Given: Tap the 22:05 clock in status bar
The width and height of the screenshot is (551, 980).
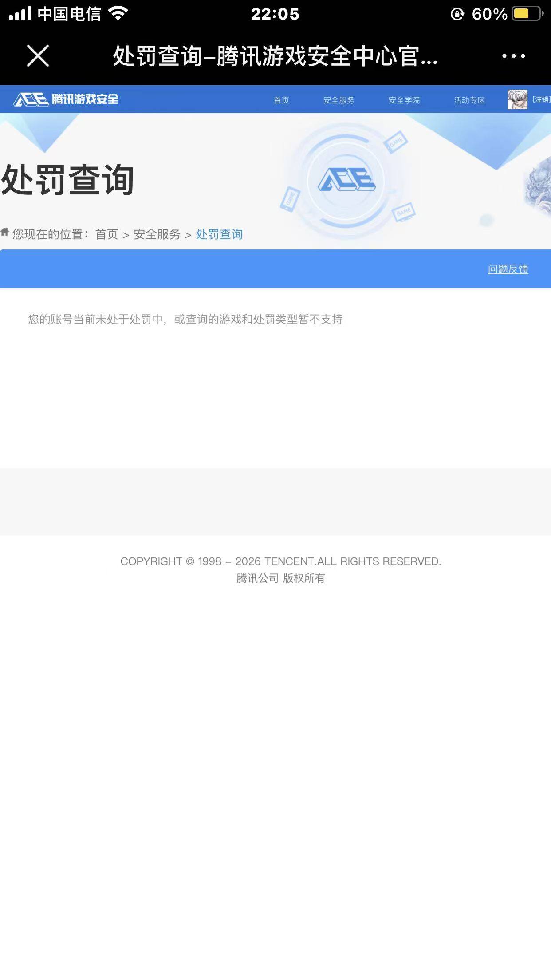Looking at the screenshot, I should [275, 14].
